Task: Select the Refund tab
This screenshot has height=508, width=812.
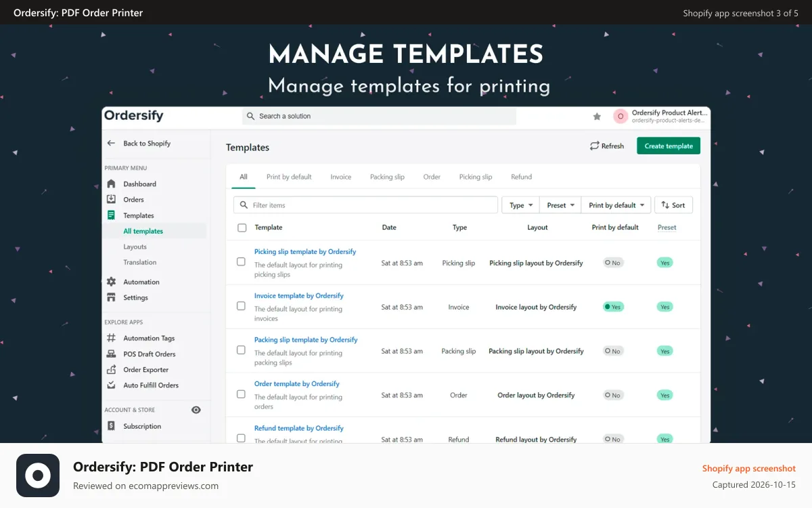Action: click(x=521, y=177)
